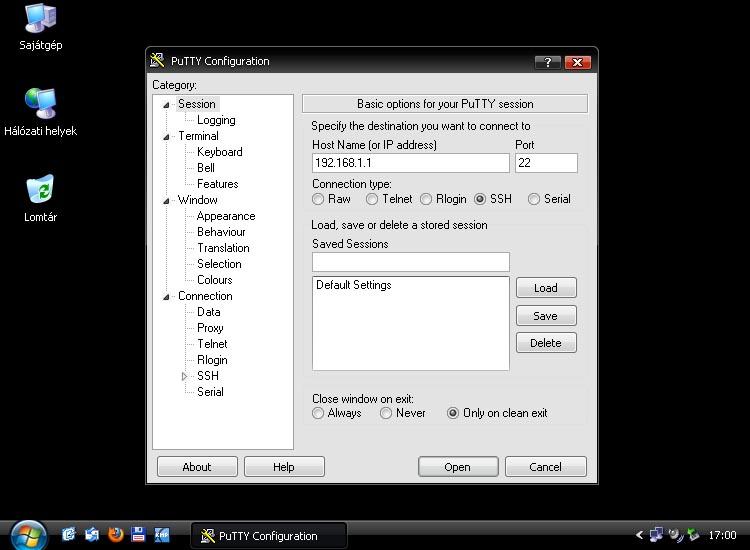The image size is (750, 550).
Task: Click the PuTTY Configuration taskbar button
Action: point(268,536)
